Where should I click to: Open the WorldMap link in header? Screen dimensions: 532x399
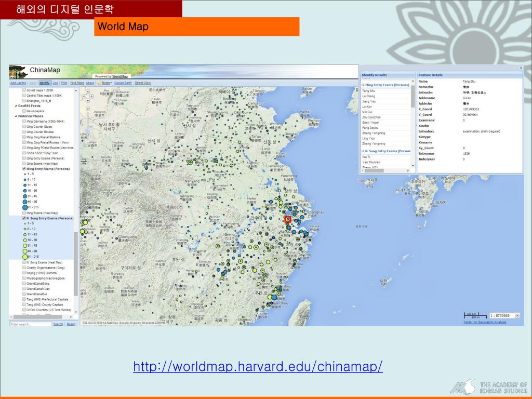tap(120, 77)
